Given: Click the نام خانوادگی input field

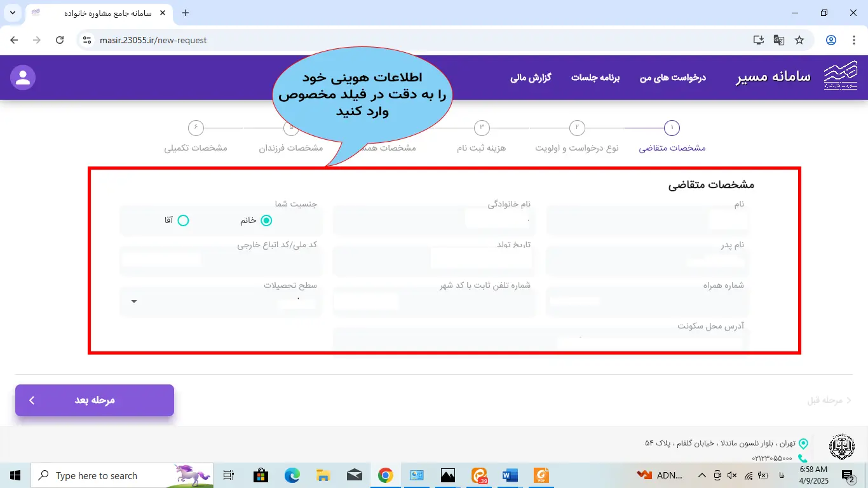Looking at the screenshot, I should (x=433, y=220).
